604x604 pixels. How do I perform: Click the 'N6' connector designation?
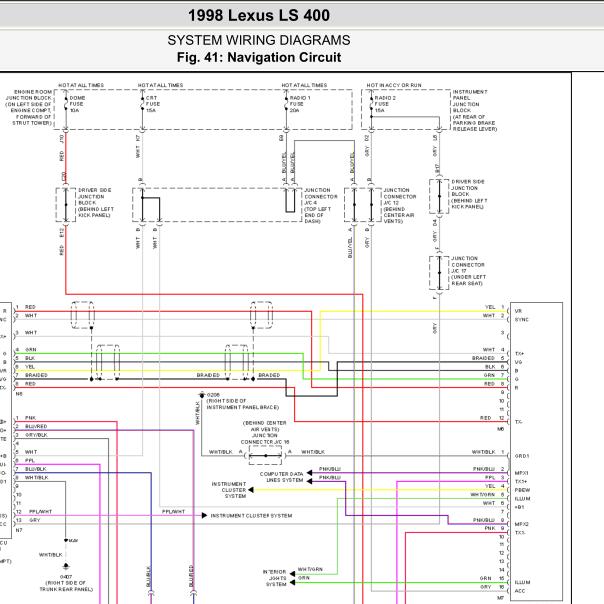(x=19, y=394)
